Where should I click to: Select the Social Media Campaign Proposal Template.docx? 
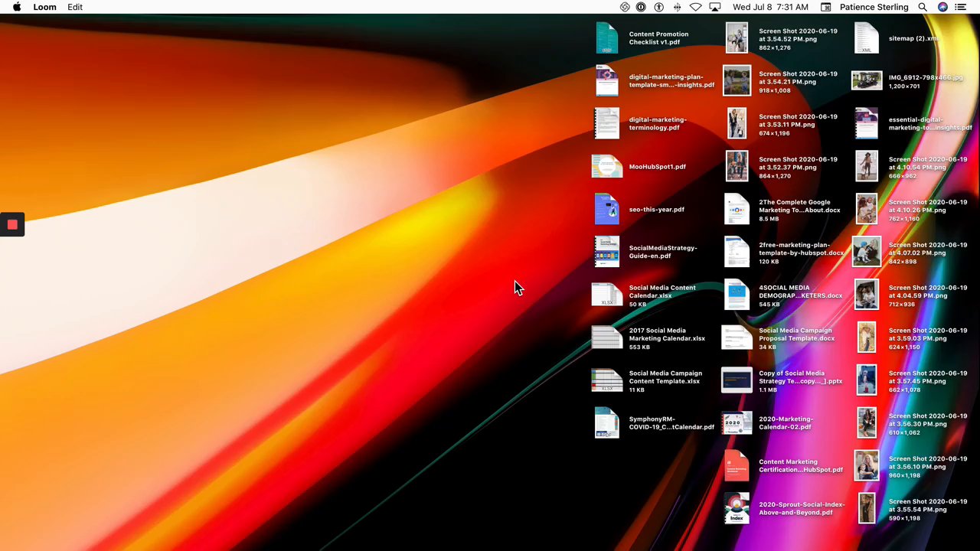coord(737,337)
